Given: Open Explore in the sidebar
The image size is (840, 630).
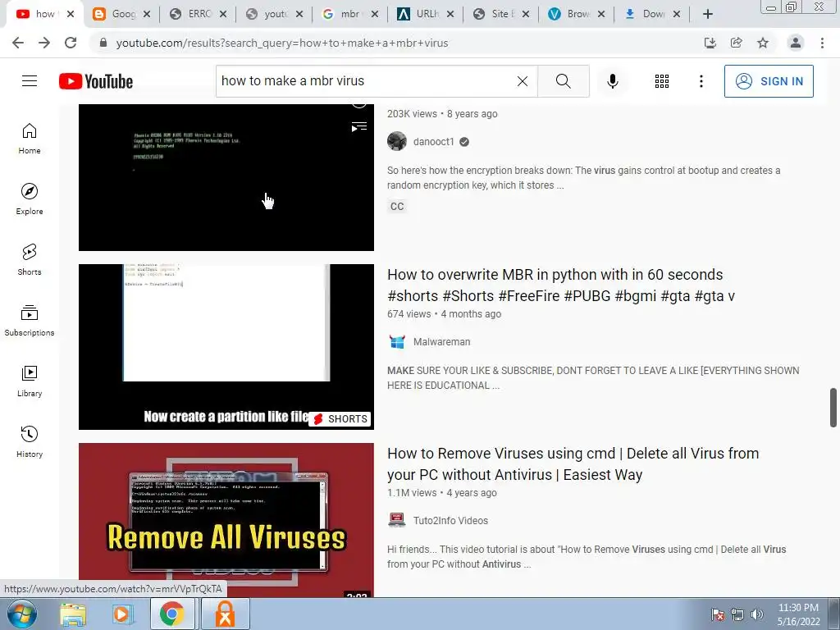Looking at the screenshot, I should (x=30, y=199).
